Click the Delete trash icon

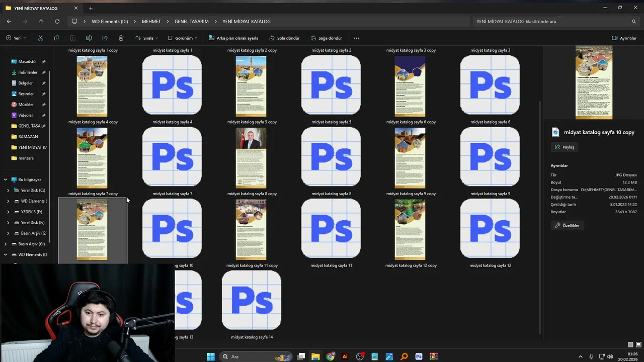click(121, 38)
